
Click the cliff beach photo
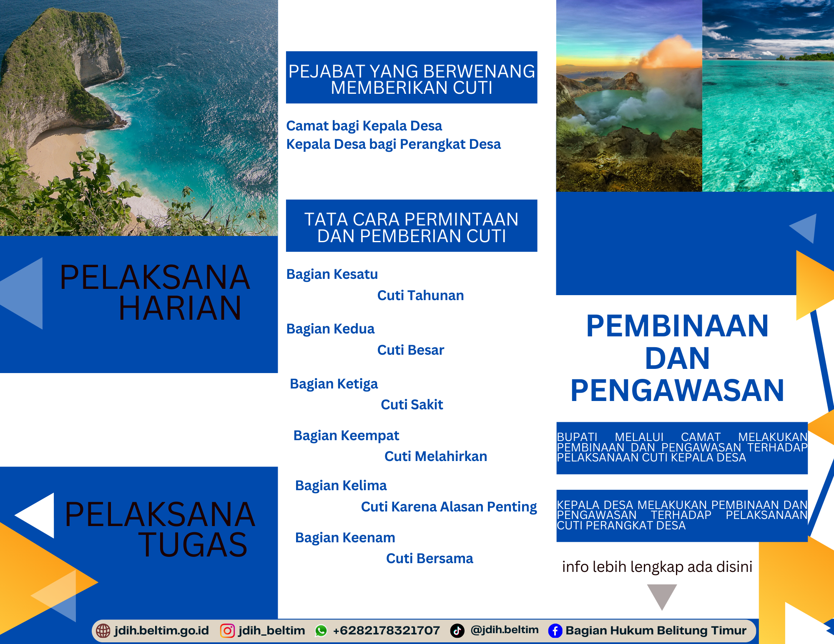(139, 118)
